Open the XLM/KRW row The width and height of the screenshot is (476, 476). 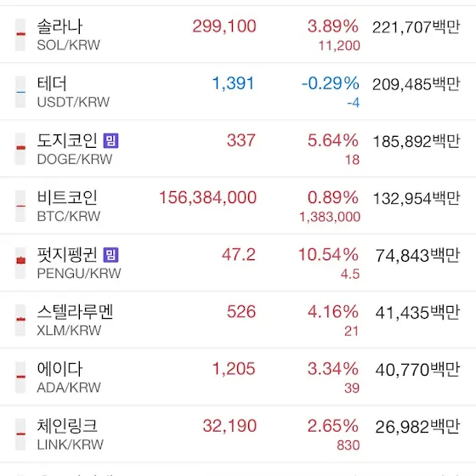coord(238,320)
